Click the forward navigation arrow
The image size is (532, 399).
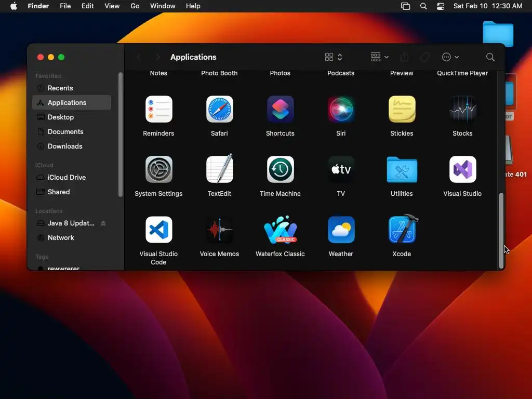tap(157, 57)
